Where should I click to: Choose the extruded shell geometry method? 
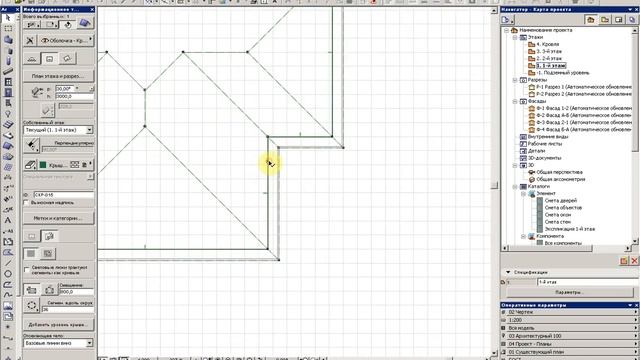pyautogui.click(x=32, y=59)
